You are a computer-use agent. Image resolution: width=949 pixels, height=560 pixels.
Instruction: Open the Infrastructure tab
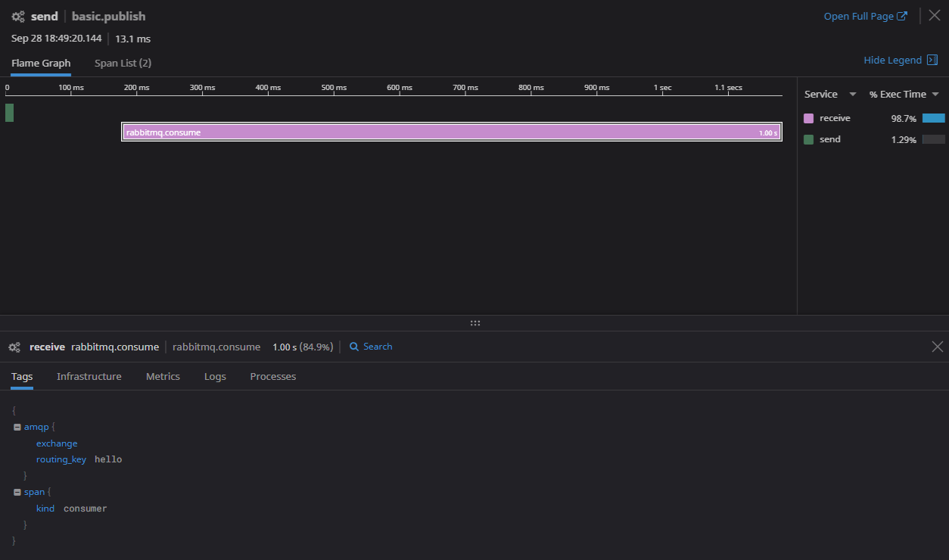tap(89, 375)
